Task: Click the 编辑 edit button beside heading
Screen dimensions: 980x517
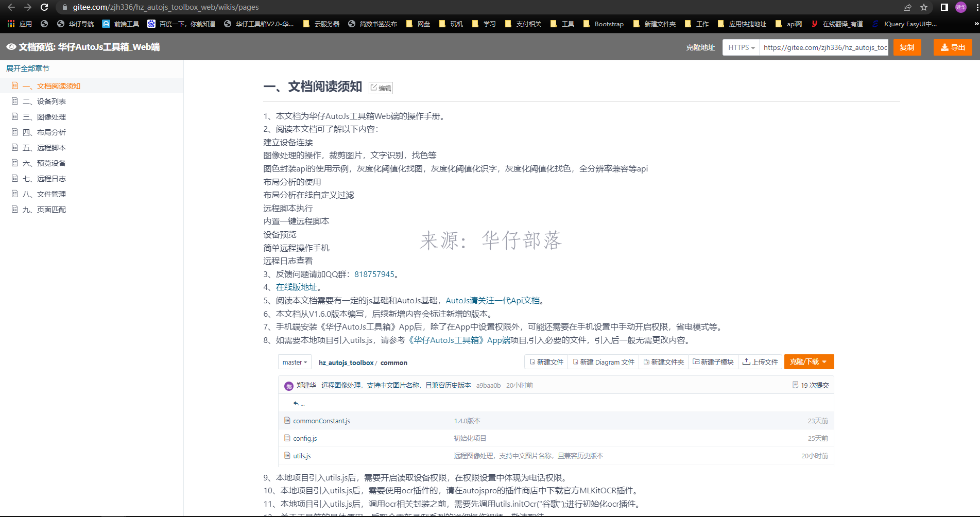Action: pos(381,88)
